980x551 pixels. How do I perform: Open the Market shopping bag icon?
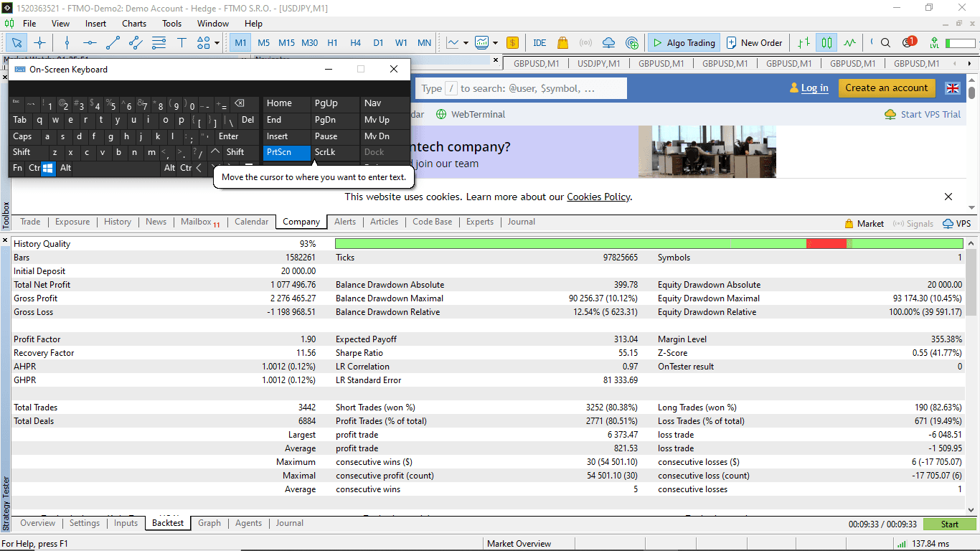(562, 43)
